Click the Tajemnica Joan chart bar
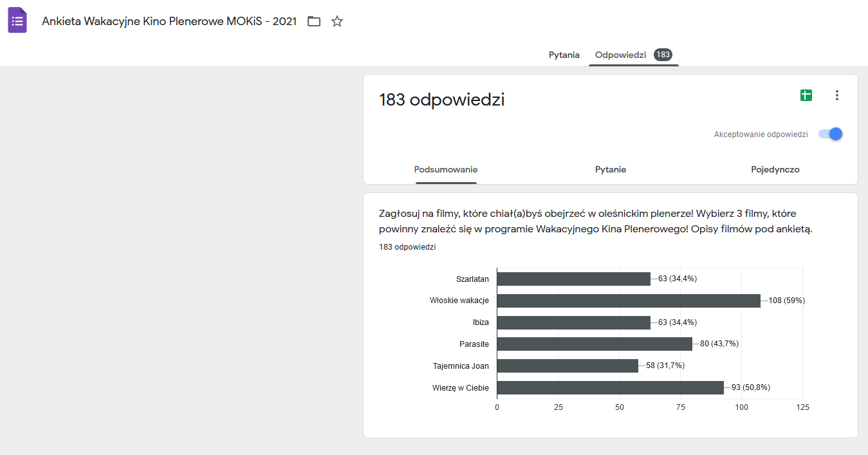Screen dimensions: 868x455 (x=568, y=366)
